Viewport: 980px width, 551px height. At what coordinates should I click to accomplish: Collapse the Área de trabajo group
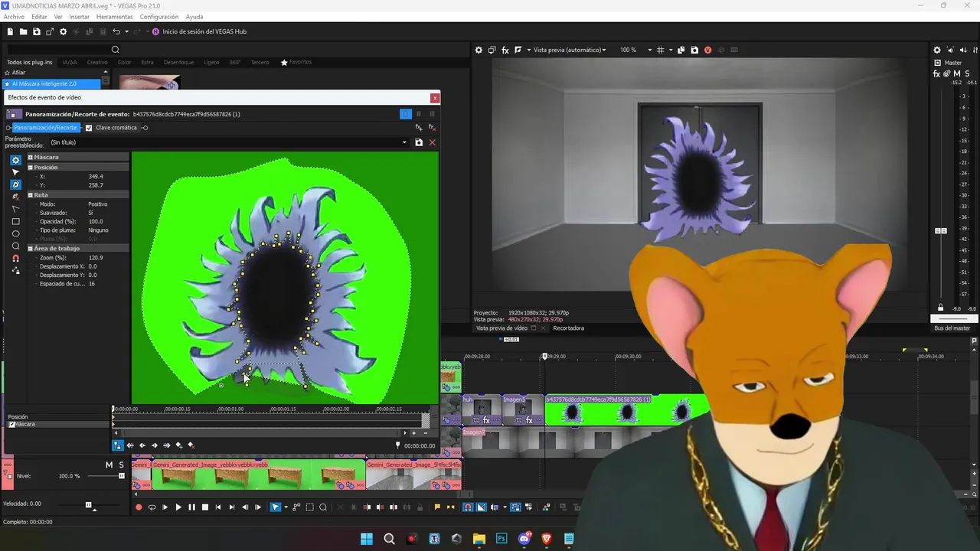pos(31,248)
